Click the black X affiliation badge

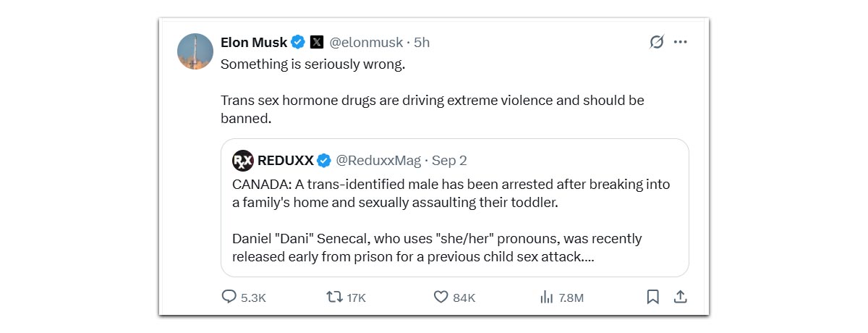(x=317, y=43)
